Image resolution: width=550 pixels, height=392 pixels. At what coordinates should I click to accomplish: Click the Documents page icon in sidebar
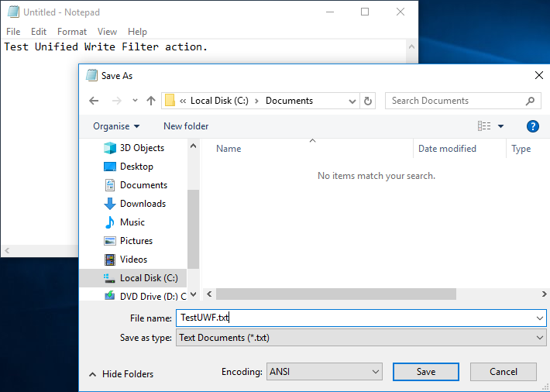click(x=110, y=185)
